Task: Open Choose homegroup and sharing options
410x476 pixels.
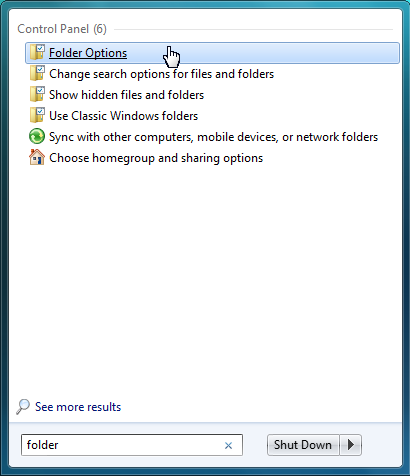Action: click(156, 158)
